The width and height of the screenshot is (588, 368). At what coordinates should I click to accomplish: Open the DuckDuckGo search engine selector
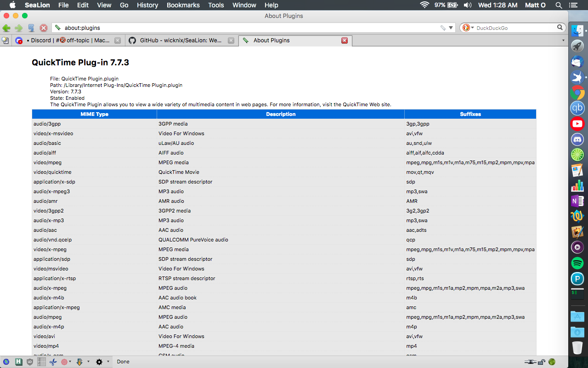pyautogui.click(x=468, y=28)
